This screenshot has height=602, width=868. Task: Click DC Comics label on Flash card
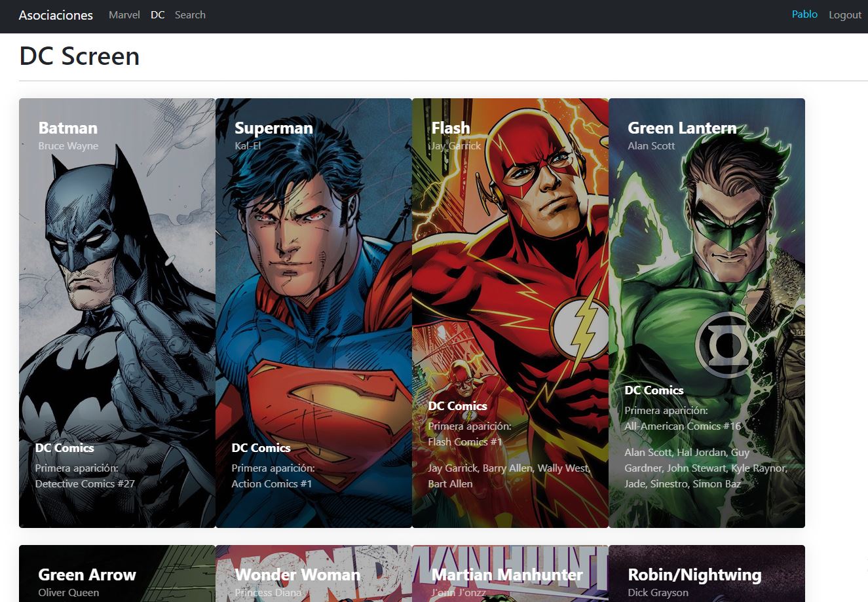pos(457,406)
